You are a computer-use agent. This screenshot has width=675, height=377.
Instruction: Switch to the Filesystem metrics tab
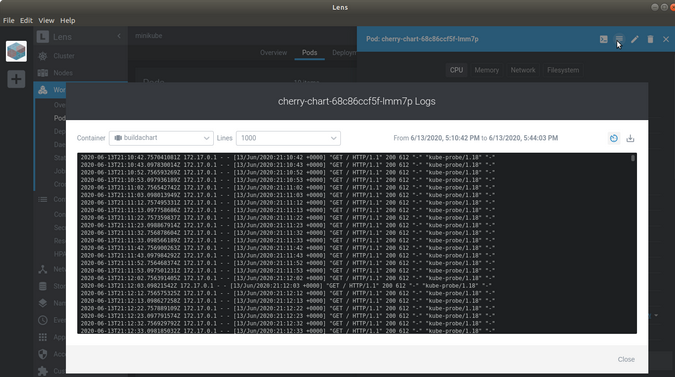pos(563,70)
